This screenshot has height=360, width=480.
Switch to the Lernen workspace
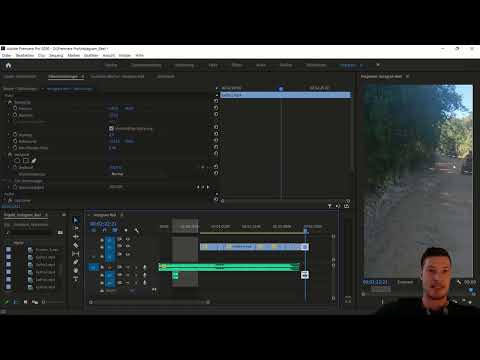coord(111,65)
